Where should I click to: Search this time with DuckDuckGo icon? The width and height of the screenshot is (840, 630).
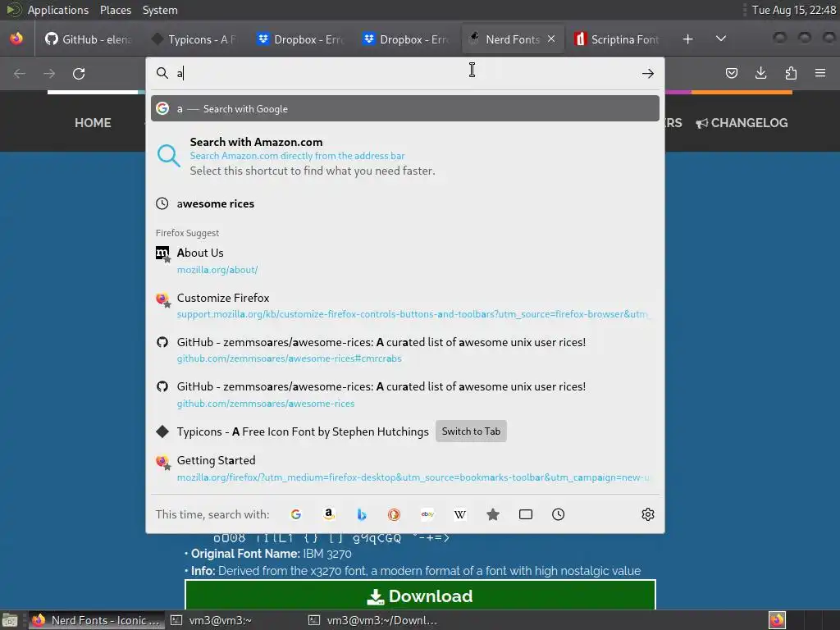395,514
